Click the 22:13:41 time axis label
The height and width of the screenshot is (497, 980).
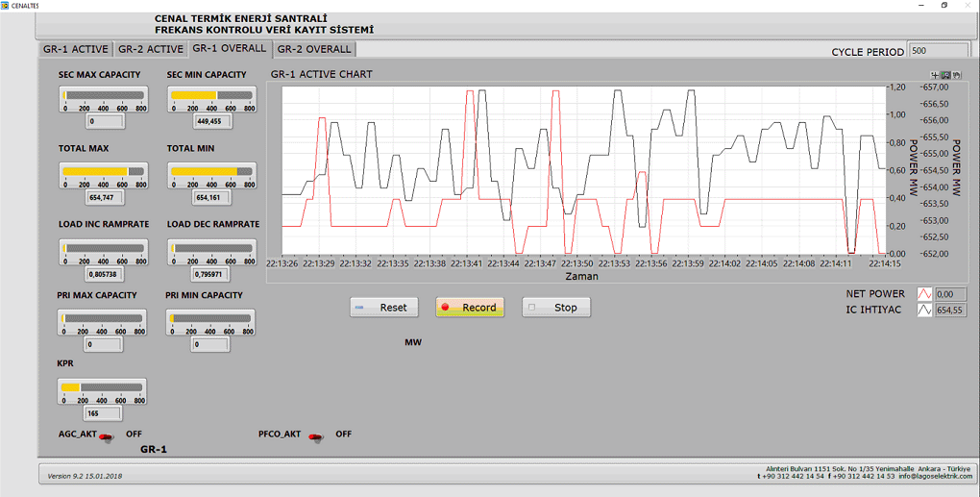pyautogui.click(x=467, y=263)
